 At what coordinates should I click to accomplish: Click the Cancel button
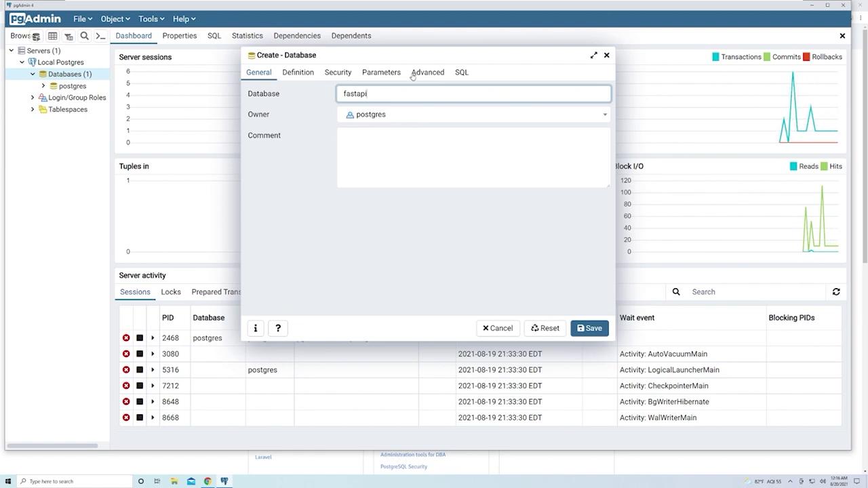498,328
